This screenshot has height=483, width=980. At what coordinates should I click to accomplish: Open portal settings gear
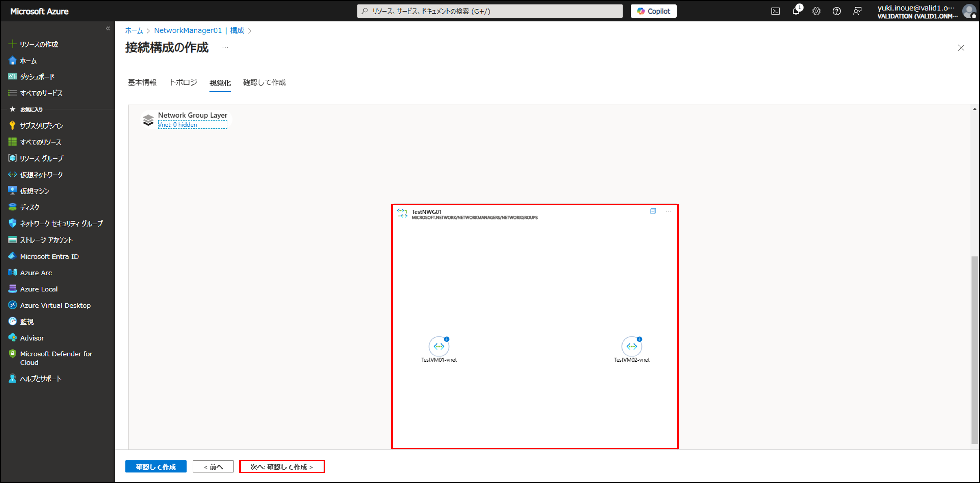pyautogui.click(x=816, y=11)
